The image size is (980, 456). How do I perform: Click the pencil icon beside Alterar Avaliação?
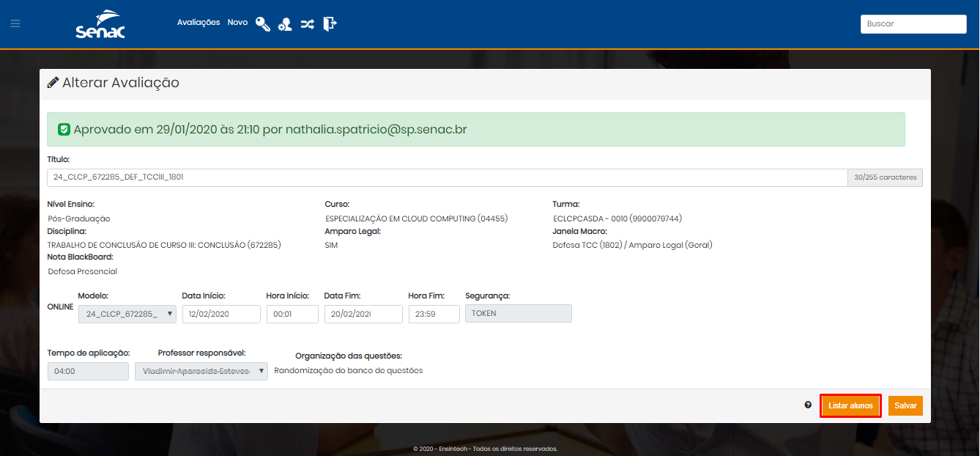[53, 83]
